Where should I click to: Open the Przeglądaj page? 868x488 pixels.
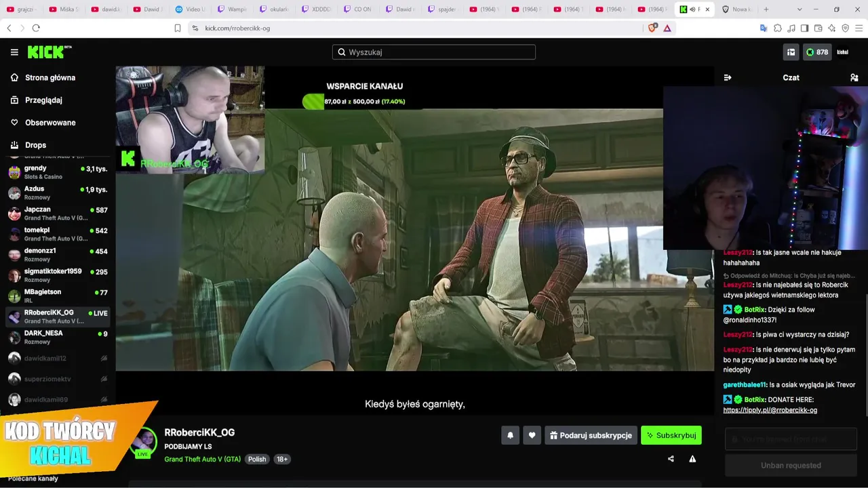point(43,100)
